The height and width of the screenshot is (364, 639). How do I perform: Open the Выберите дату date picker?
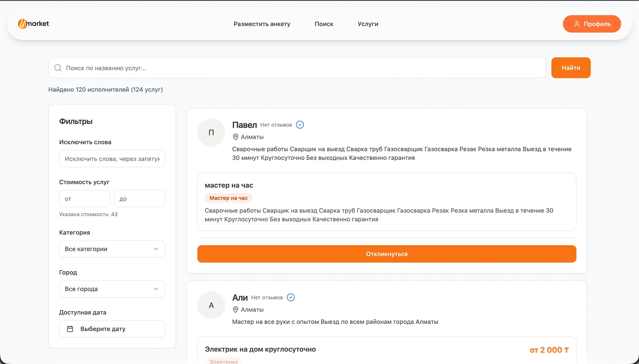click(112, 329)
